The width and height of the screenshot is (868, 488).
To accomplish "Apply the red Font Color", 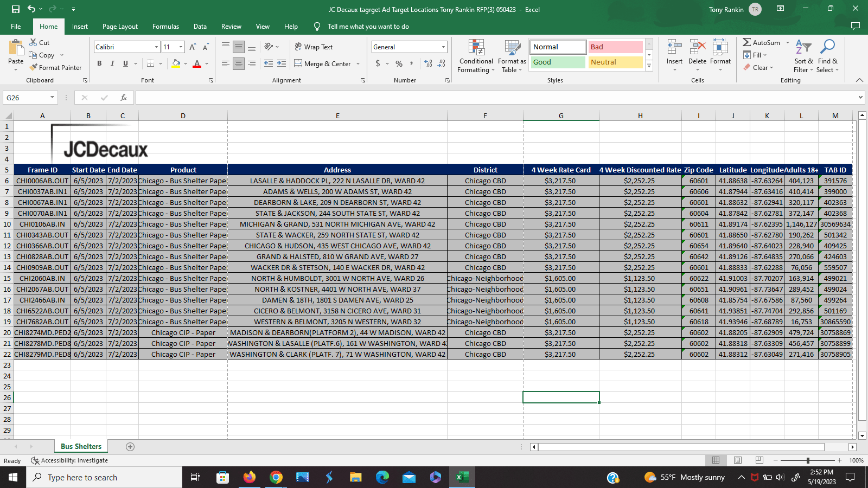I will pyautogui.click(x=197, y=63).
